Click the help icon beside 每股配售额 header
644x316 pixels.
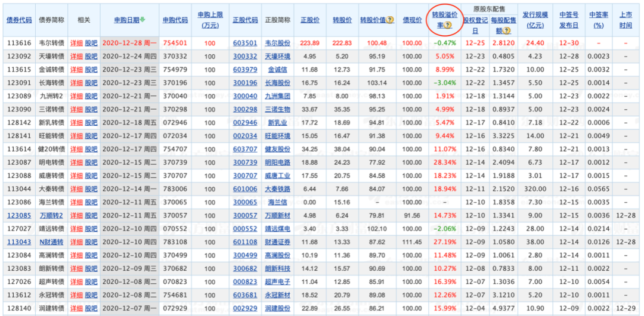[507, 30]
